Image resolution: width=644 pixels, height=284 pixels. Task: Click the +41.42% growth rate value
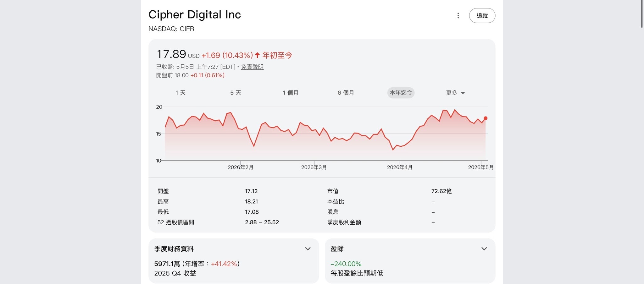224,264
